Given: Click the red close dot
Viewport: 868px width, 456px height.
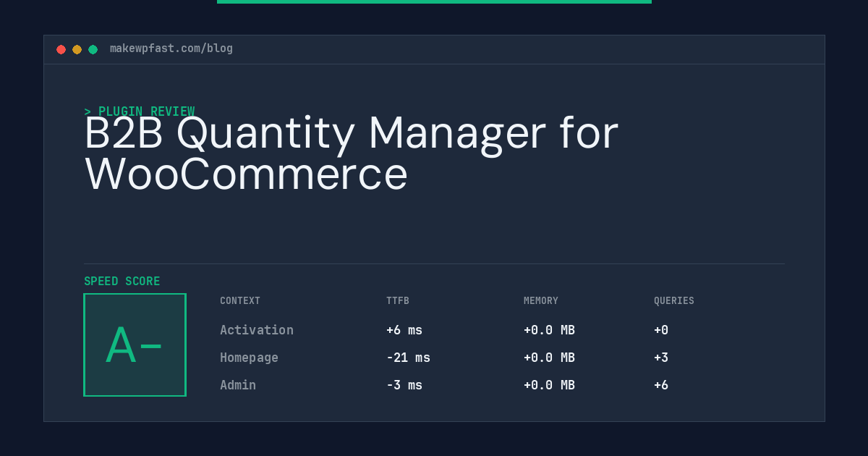Looking at the screenshot, I should pos(61,49).
